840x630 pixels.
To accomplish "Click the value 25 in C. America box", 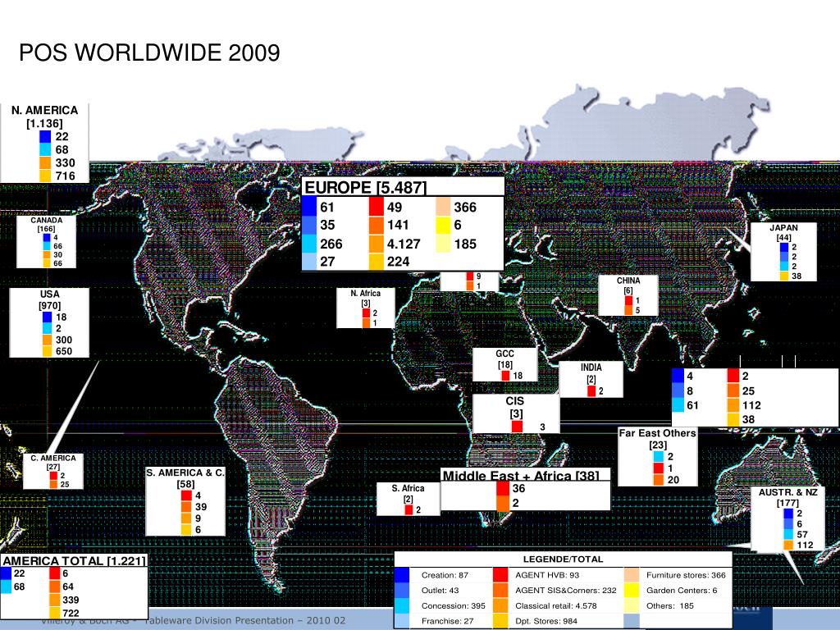I will [x=64, y=484].
